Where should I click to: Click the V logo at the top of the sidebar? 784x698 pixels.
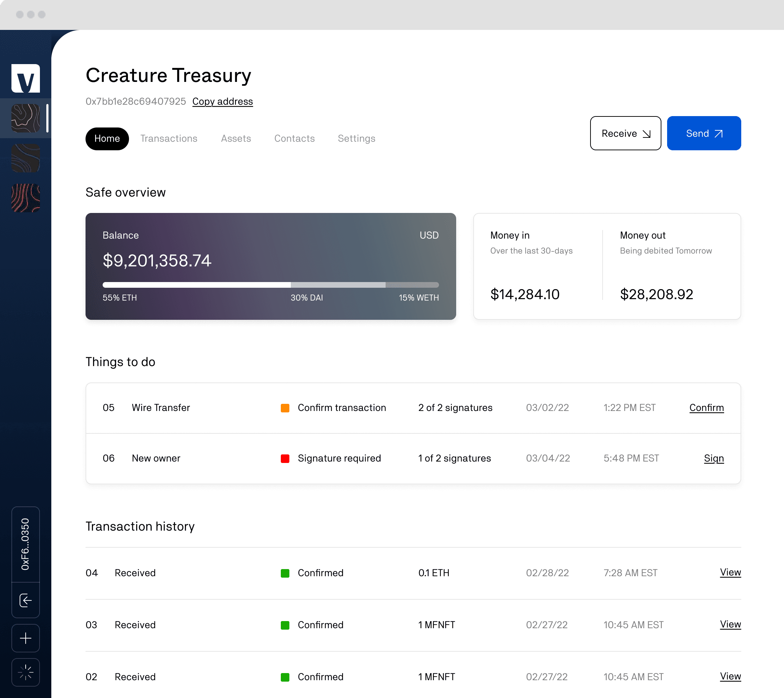point(26,78)
